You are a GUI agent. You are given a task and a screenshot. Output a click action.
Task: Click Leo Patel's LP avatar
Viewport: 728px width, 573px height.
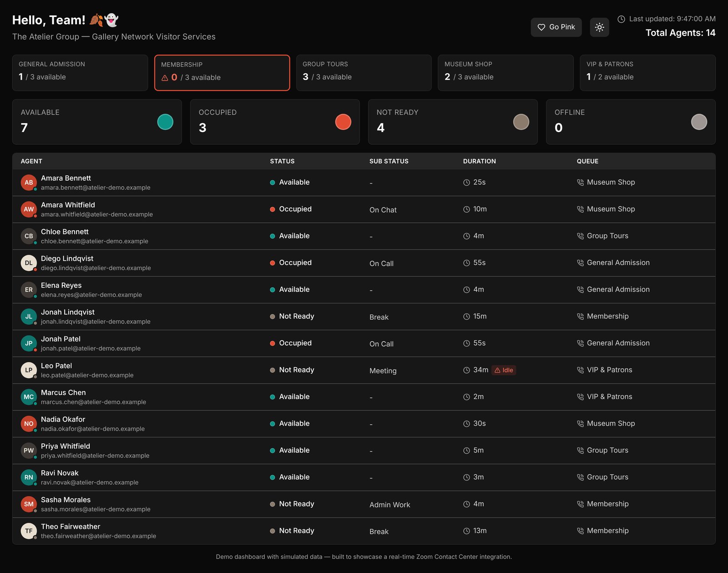[x=29, y=370]
